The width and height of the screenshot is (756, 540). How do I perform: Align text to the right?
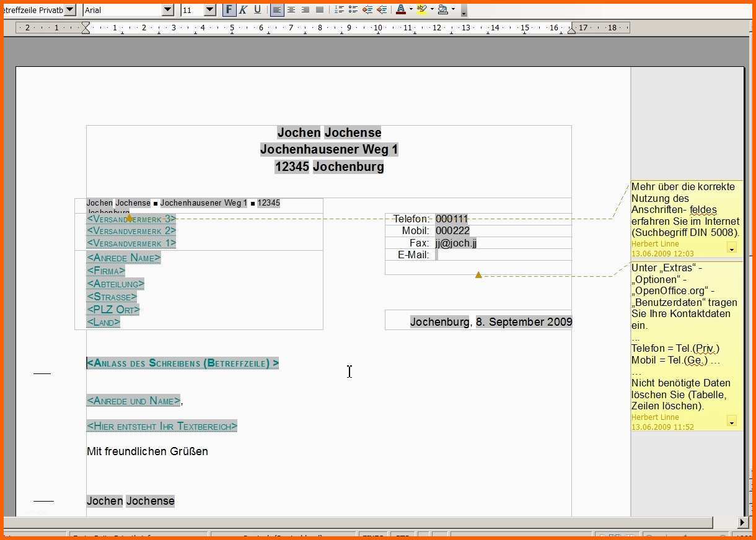305,10
